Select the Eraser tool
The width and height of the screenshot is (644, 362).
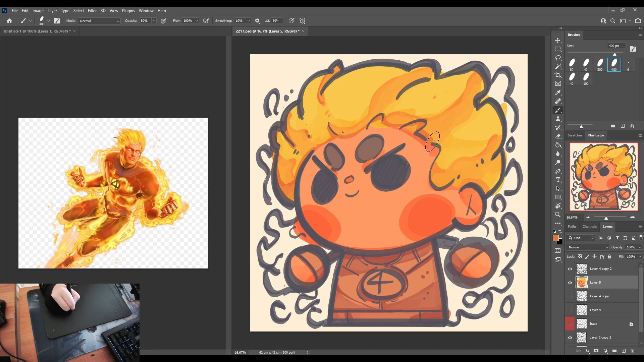[558, 136]
